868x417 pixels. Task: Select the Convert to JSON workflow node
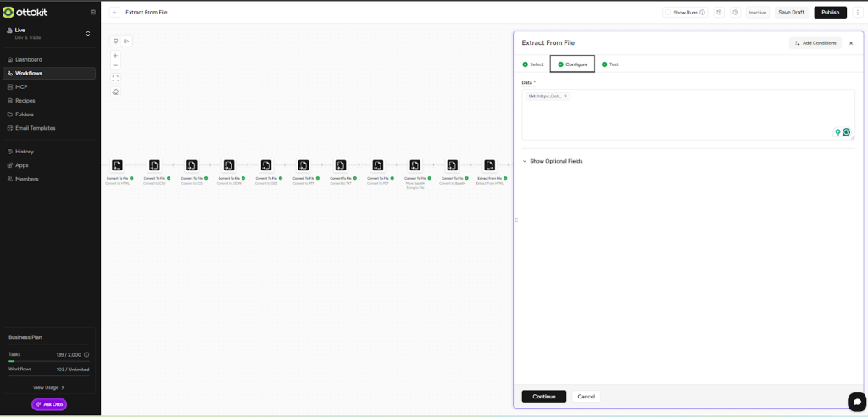[x=229, y=165]
